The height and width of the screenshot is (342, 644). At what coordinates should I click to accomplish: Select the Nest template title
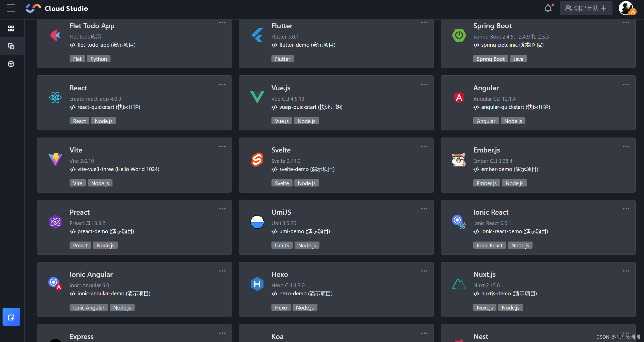tap(480, 336)
